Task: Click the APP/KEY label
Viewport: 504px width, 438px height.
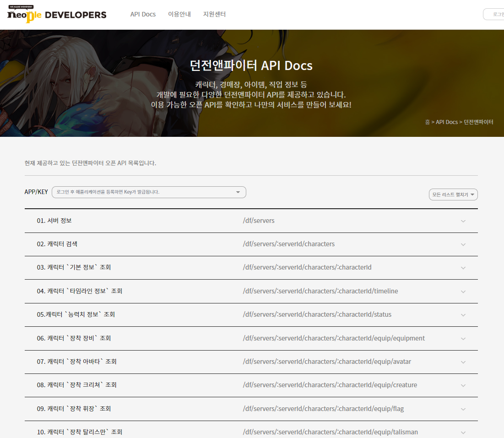Action: tap(36, 192)
